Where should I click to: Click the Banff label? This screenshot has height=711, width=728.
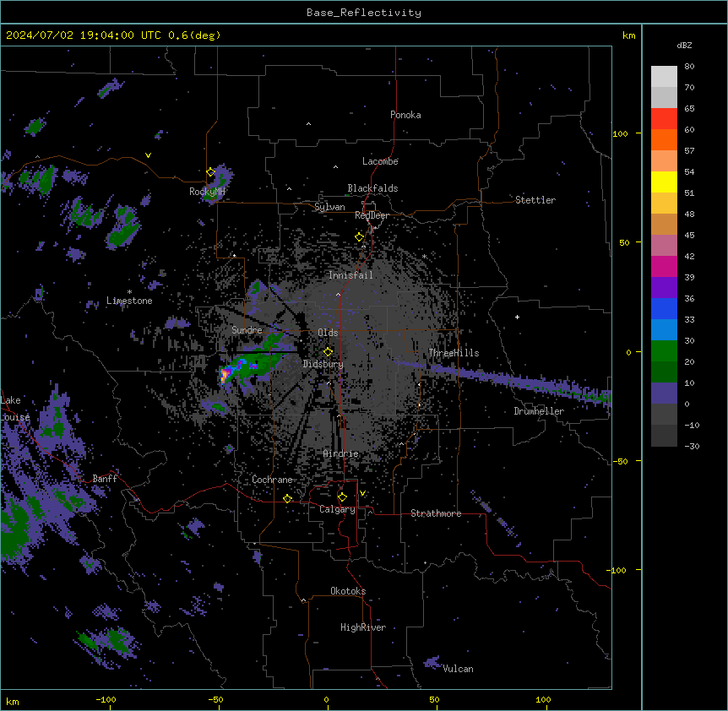coord(105,479)
